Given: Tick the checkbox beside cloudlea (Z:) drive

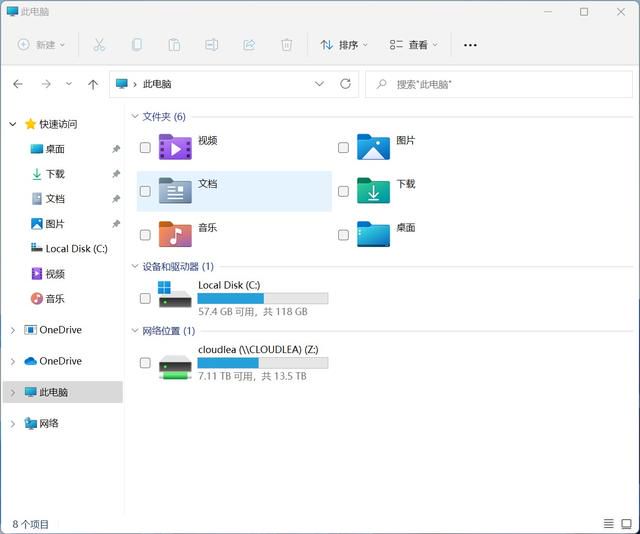Looking at the screenshot, I should tap(145, 363).
